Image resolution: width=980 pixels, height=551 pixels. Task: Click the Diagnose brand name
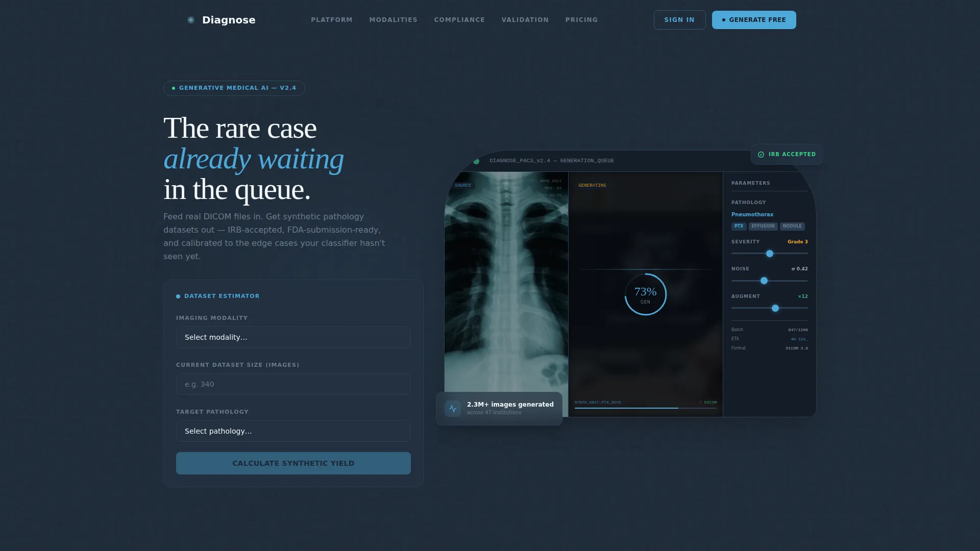pos(229,20)
